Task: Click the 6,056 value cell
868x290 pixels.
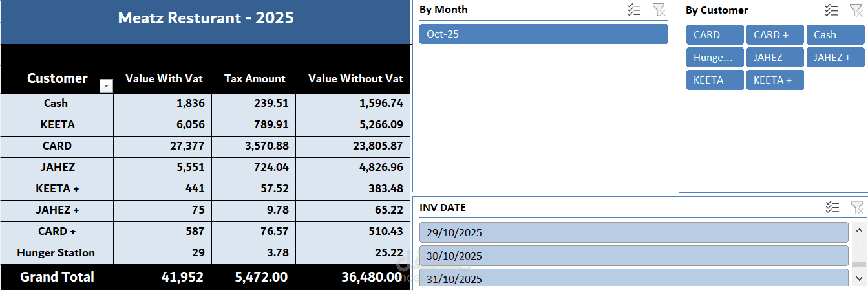Action: pyautogui.click(x=163, y=125)
